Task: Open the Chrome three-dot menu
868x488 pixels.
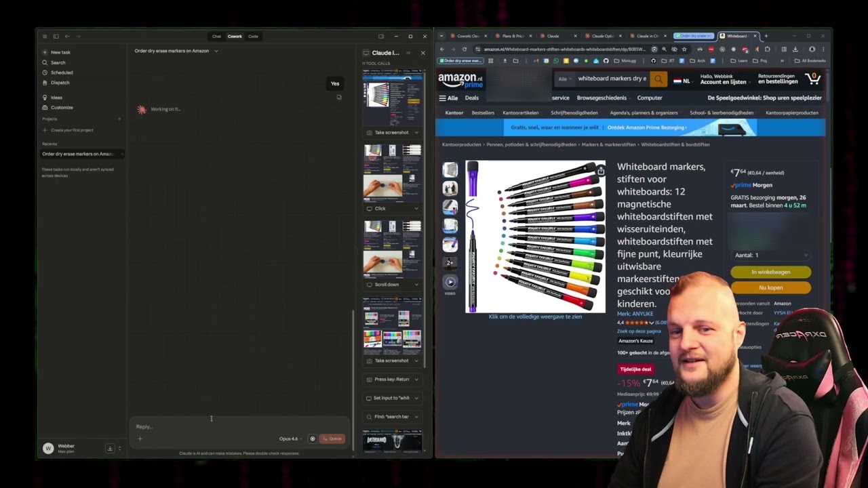Action: tap(823, 49)
